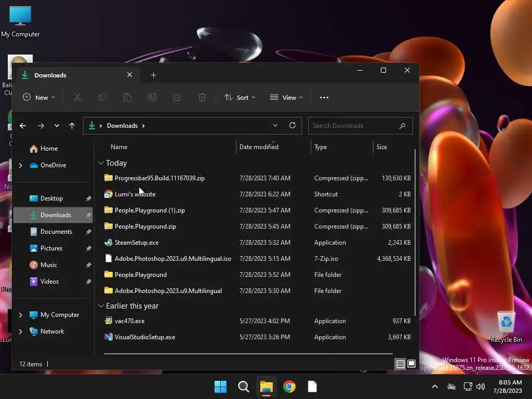Click the chevron after Downloads in address bar
This screenshot has height=399, width=532.
pos(143,126)
